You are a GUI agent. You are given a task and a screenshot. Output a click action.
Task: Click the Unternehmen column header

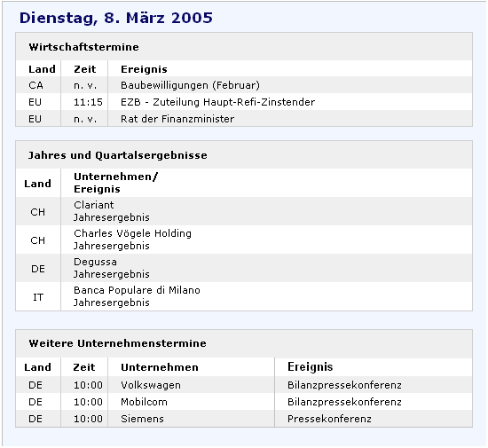click(160, 367)
